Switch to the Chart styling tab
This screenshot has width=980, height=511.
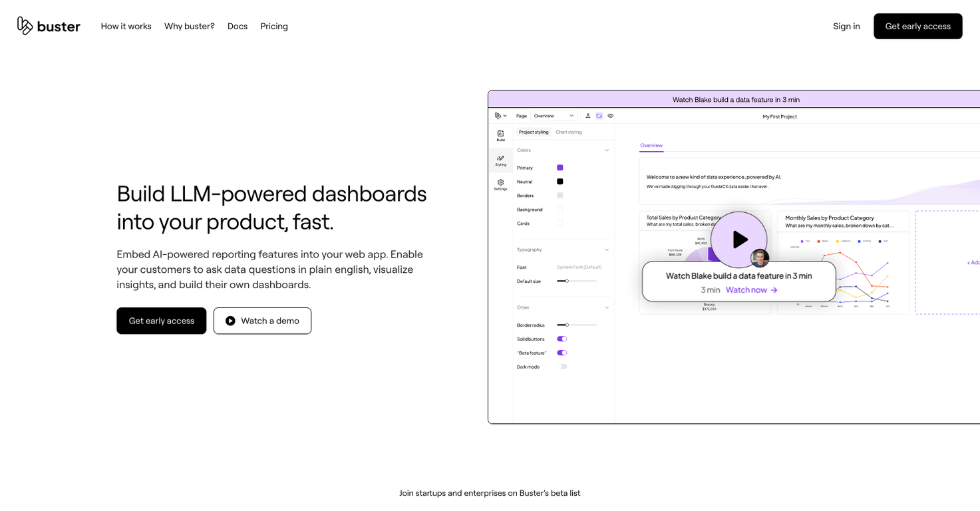pos(569,132)
